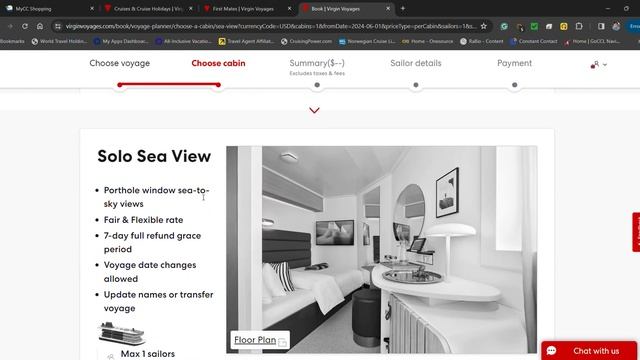640x360 pixels.
Task: Click 7-day full refund grace period text
Action: [x=152, y=242]
